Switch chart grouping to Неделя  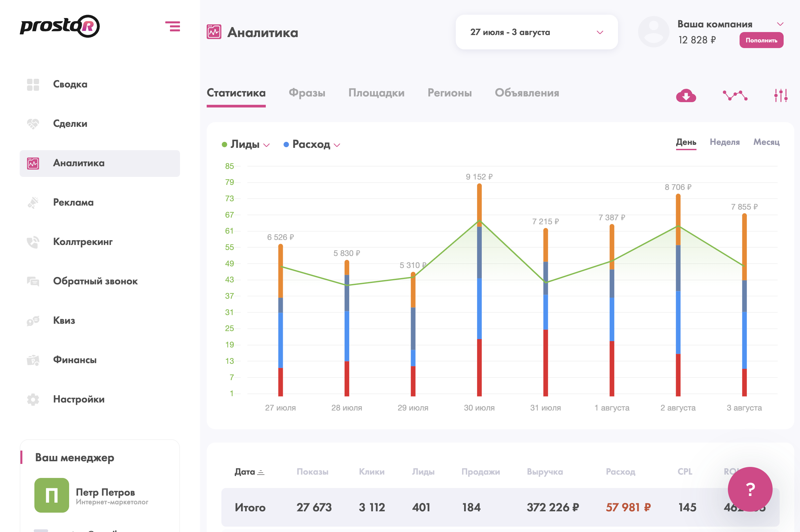(724, 142)
